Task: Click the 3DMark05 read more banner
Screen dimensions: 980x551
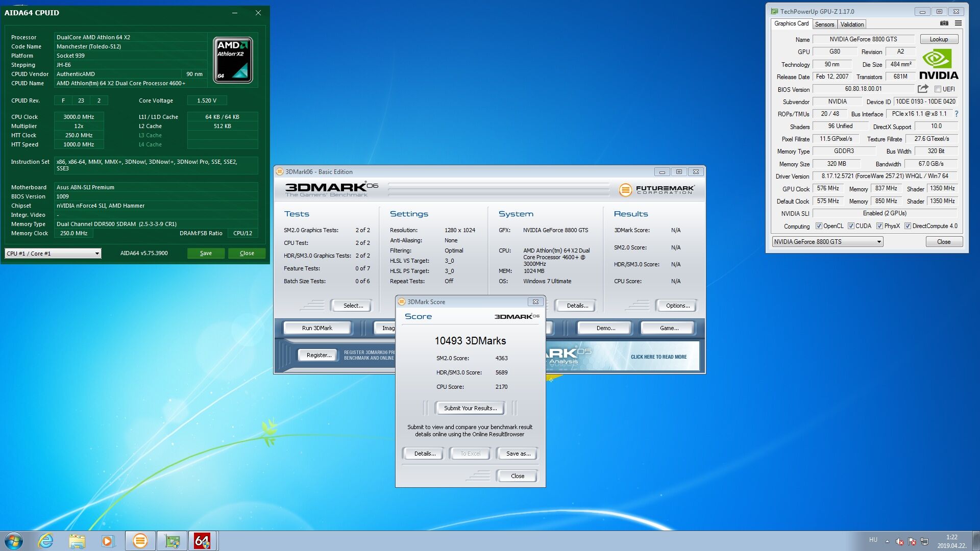Action: point(658,357)
